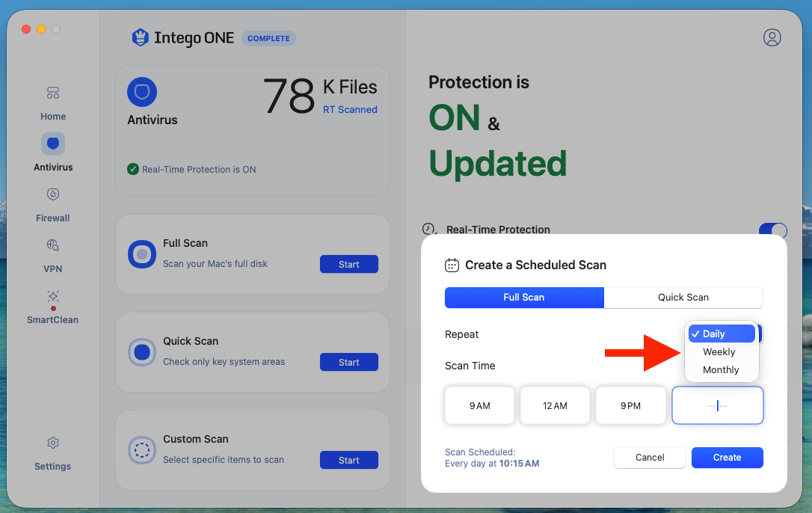Viewport: 812px width, 513px height.
Task: Click the SmartClean sidebar label
Action: point(53,320)
